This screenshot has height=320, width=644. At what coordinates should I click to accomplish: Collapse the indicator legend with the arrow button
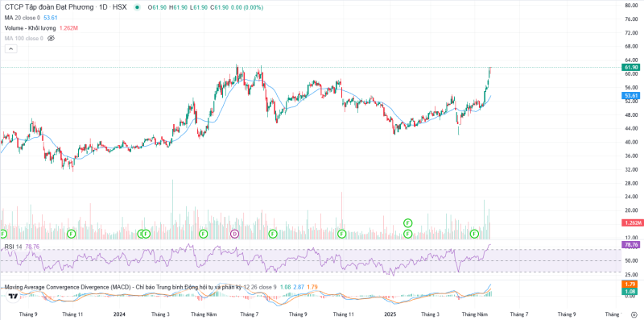[11, 49]
